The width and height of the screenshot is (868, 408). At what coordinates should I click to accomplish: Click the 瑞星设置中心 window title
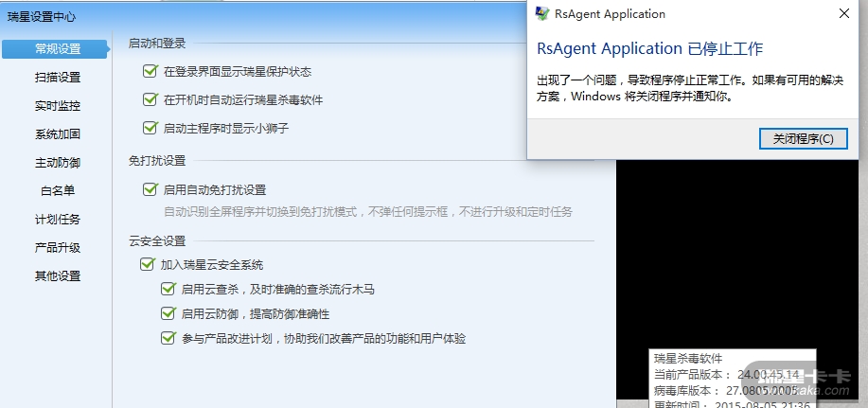(42, 17)
